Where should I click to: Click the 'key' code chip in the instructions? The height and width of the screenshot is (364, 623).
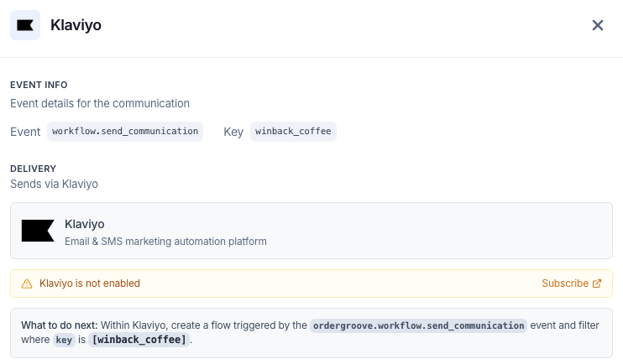[64, 341]
